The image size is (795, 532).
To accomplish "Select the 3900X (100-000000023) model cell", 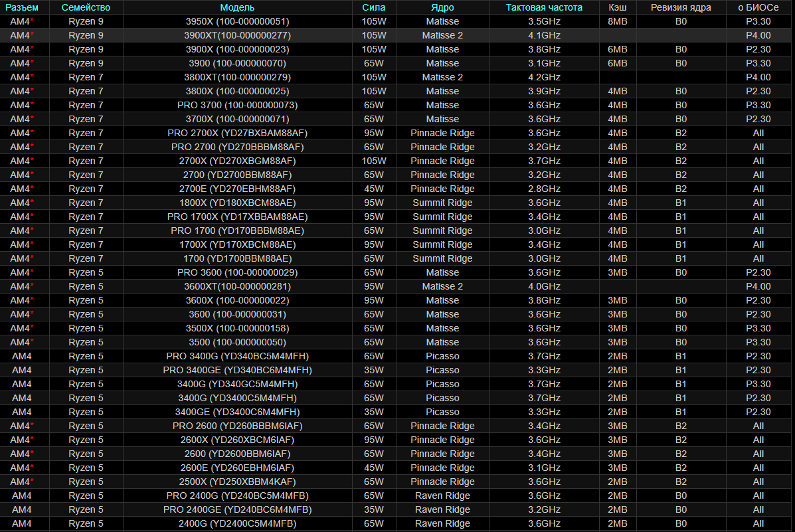I will (x=237, y=49).
